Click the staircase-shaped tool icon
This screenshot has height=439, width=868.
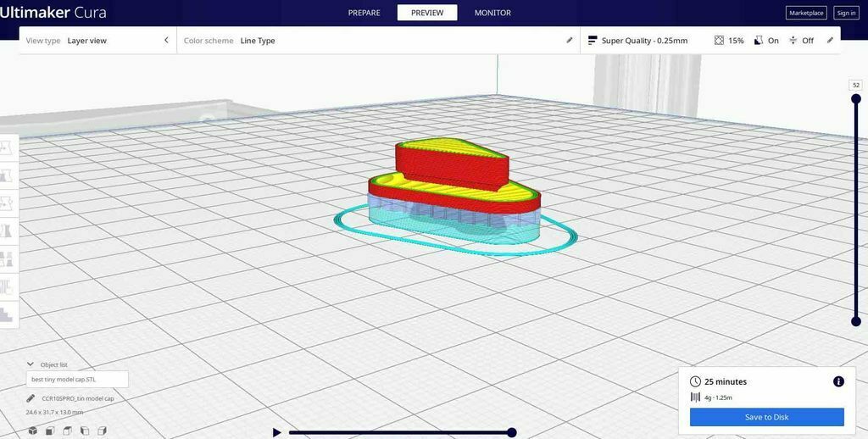[x=7, y=314]
